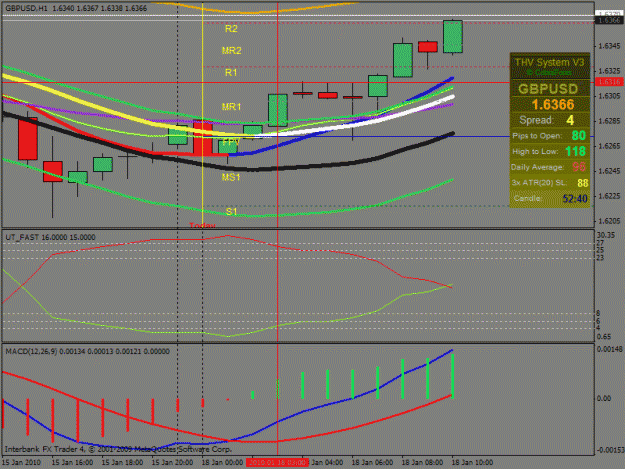625x469 pixels.
Task: Click the 18 Jan 10:00 time axis label
Action: click(472, 463)
